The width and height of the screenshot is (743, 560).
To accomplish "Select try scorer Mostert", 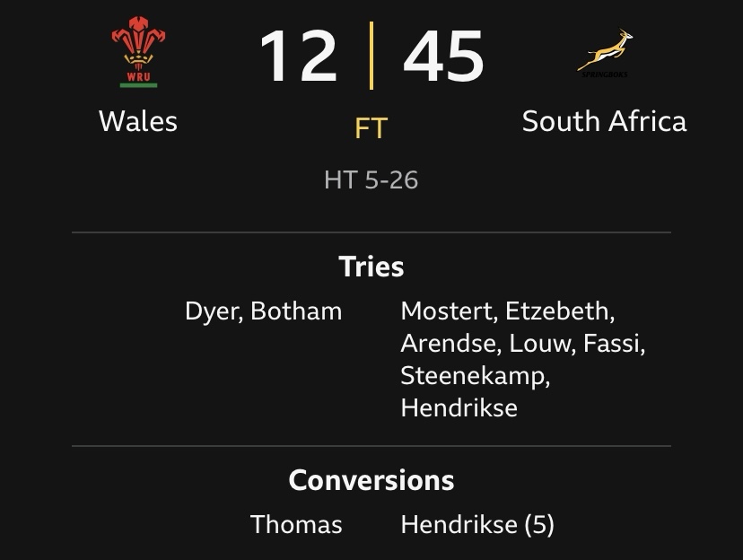I will pyautogui.click(x=448, y=311).
